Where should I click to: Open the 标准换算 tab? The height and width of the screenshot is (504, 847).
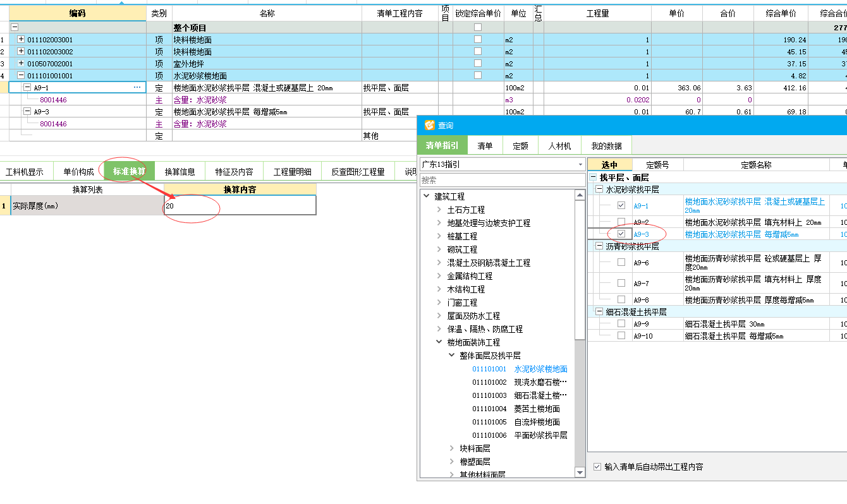[130, 171]
